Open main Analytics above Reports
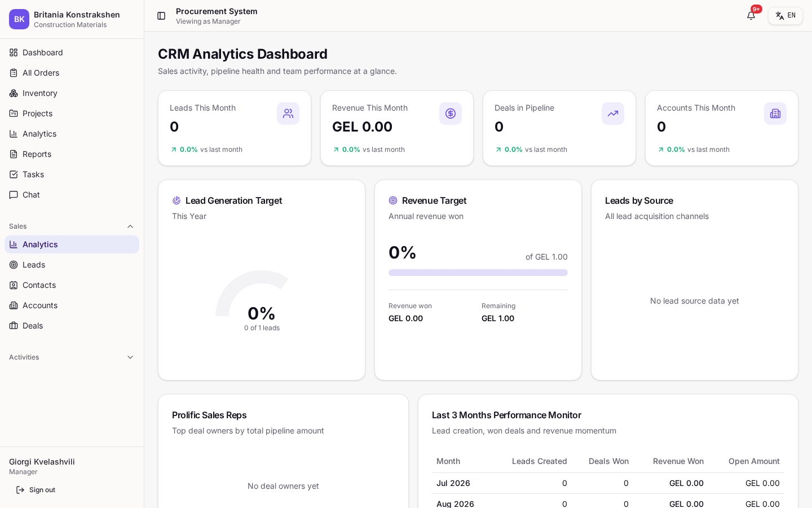Screen dimensions: 812x508 pyautogui.click(x=72, y=134)
